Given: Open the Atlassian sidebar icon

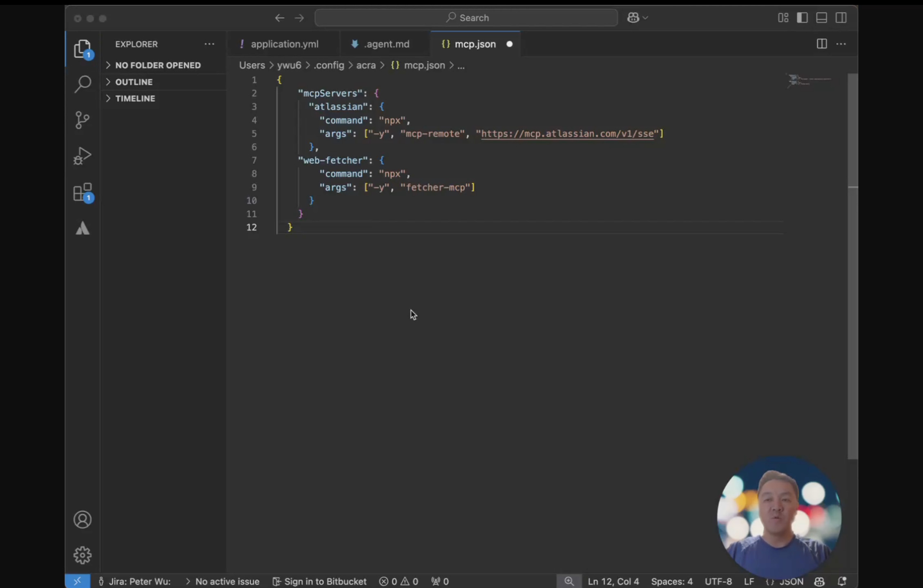Looking at the screenshot, I should pyautogui.click(x=82, y=228).
